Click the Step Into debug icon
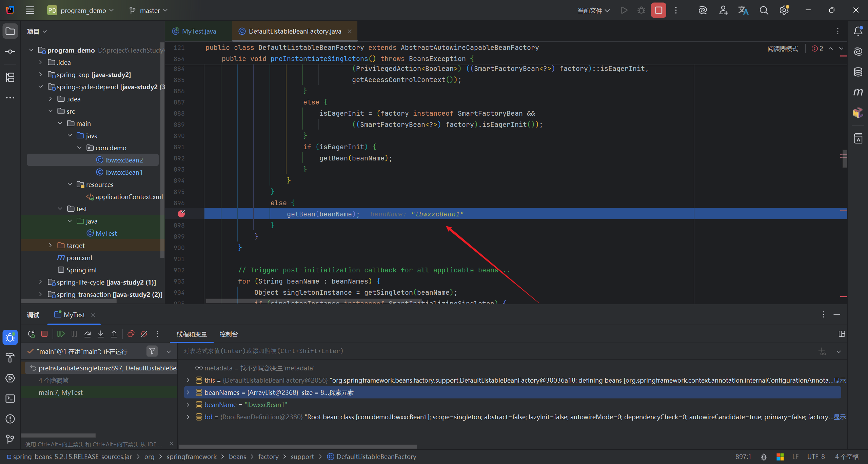This screenshot has width=868, height=464. click(101, 334)
